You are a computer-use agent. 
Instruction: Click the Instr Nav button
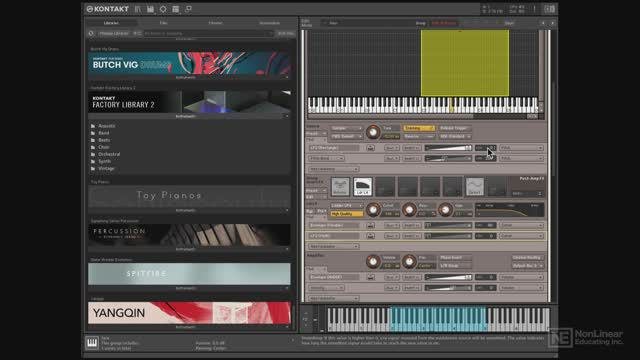pos(286,33)
